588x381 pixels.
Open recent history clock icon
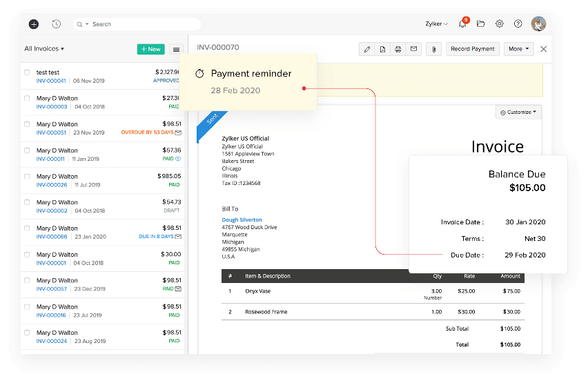point(56,24)
